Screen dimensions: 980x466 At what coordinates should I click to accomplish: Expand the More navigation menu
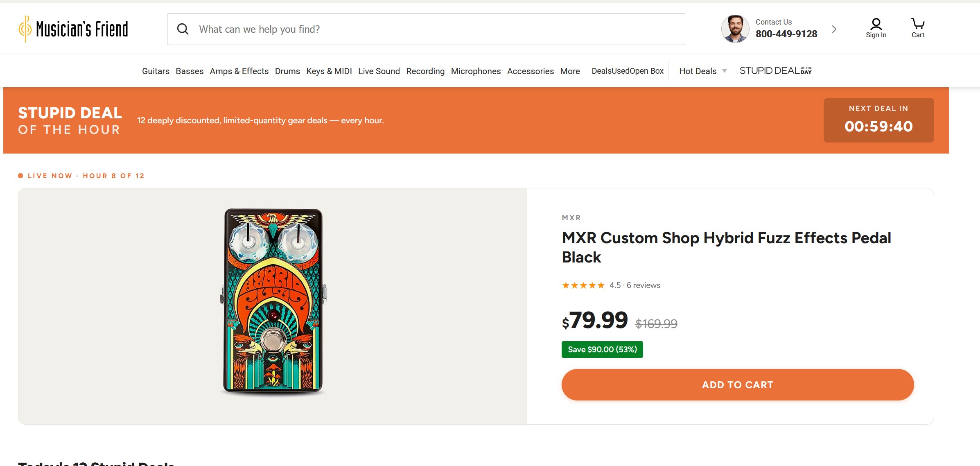point(570,71)
